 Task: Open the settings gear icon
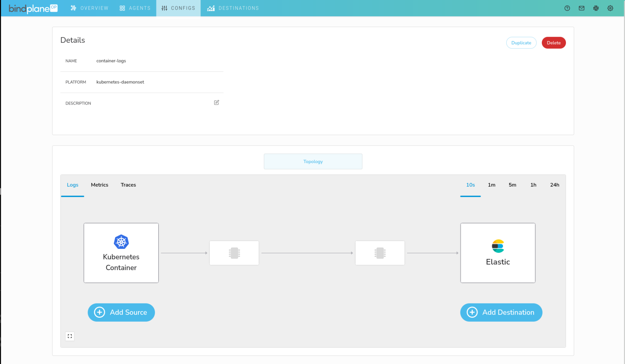coord(610,8)
